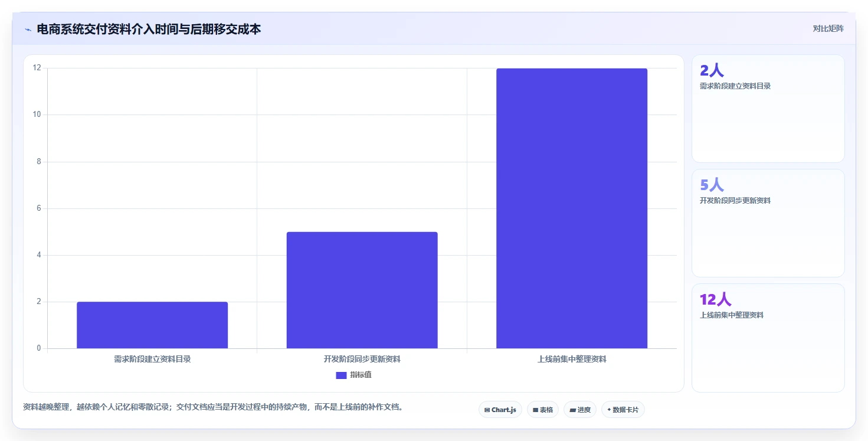
Task: Open the 5人 data card
Action: (x=768, y=223)
